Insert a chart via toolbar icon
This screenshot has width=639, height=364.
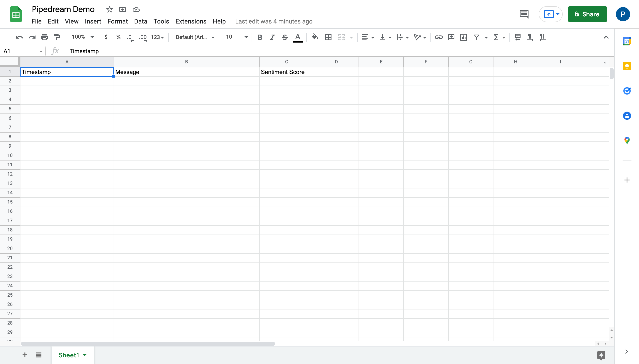[464, 37]
